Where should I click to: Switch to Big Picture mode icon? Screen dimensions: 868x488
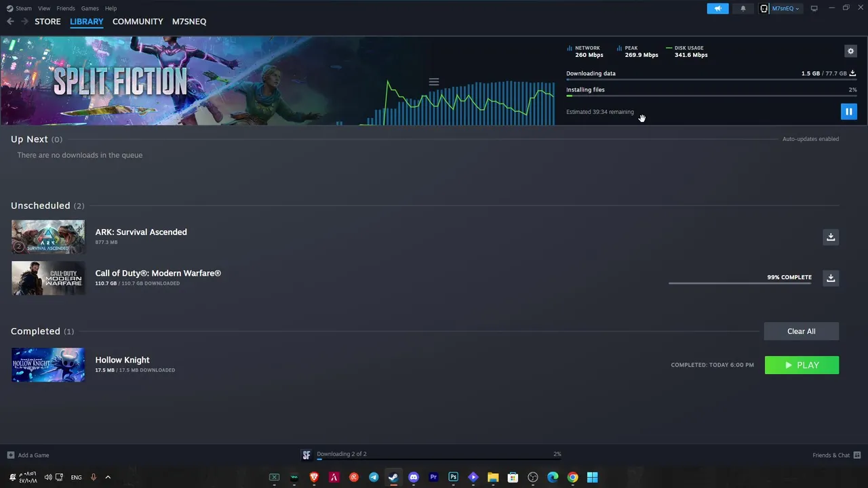pos(814,8)
